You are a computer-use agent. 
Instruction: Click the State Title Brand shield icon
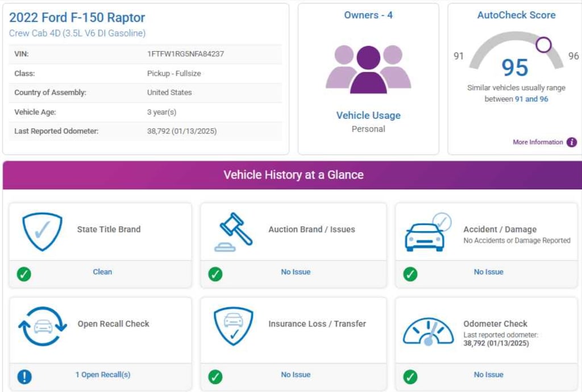[x=42, y=231]
